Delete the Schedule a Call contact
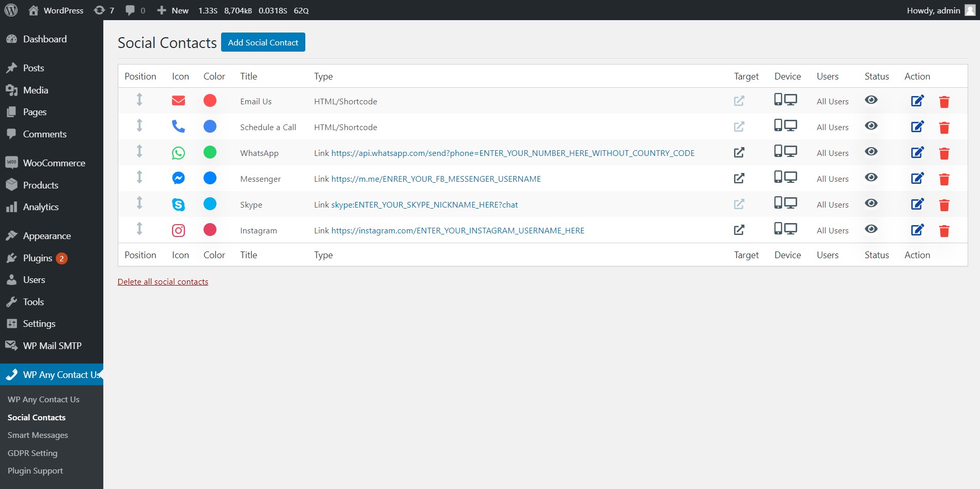The width and height of the screenshot is (980, 489). pyautogui.click(x=944, y=128)
